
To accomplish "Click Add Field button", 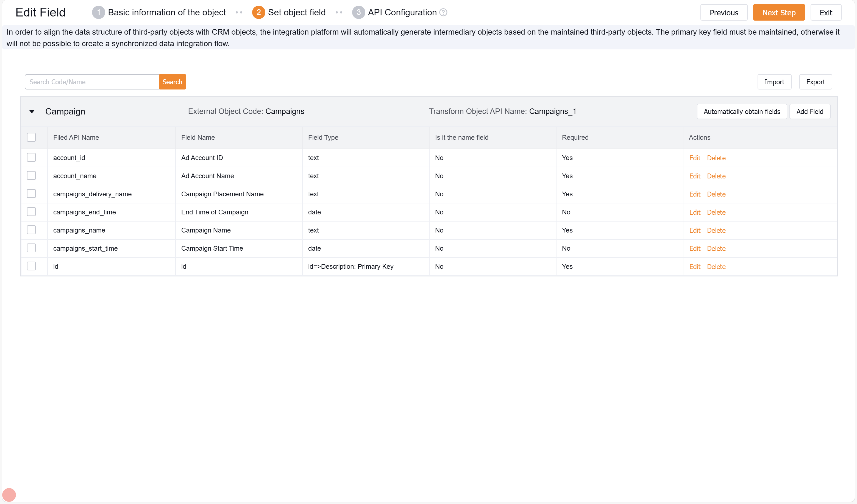I will [x=809, y=111].
